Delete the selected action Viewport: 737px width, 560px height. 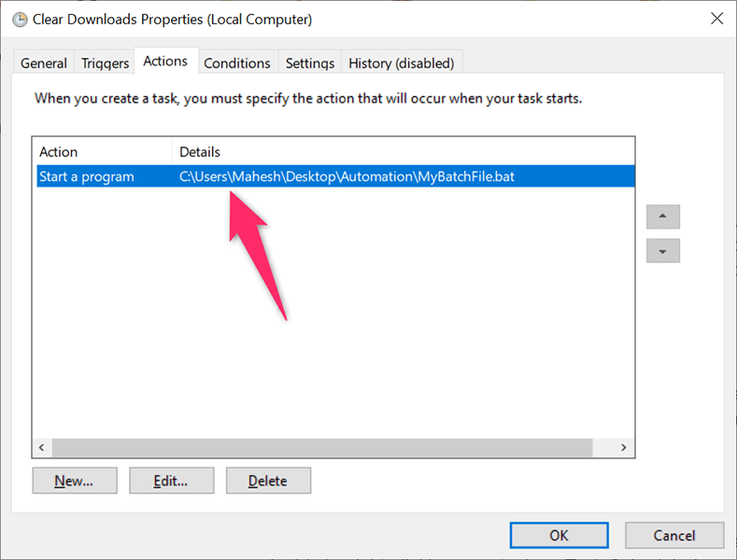click(x=268, y=481)
